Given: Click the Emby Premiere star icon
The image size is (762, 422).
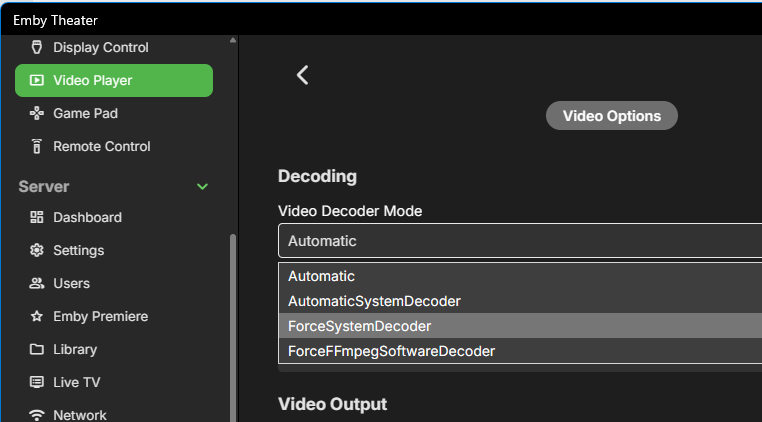Looking at the screenshot, I should [37, 316].
